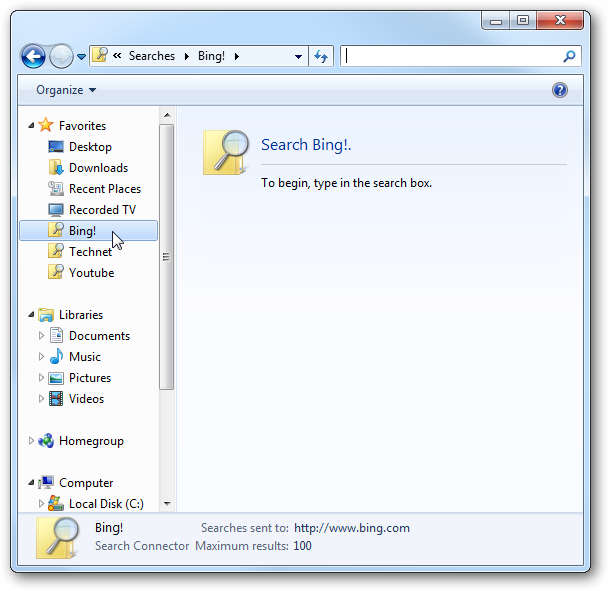The width and height of the screenshot is (609, 591).
Task: Open Local Disk (C:)
Action: click(x=106, y=504)
